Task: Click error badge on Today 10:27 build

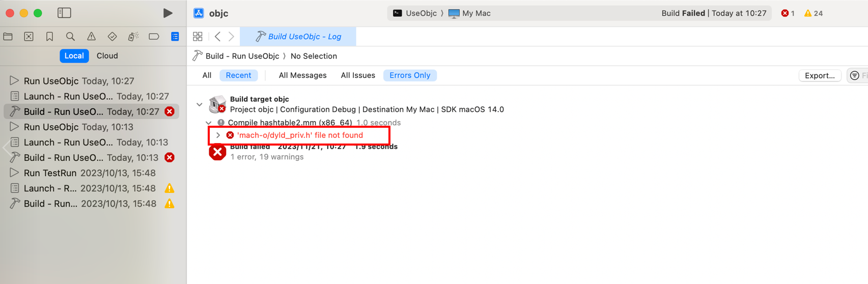Action: click(170, 111)
